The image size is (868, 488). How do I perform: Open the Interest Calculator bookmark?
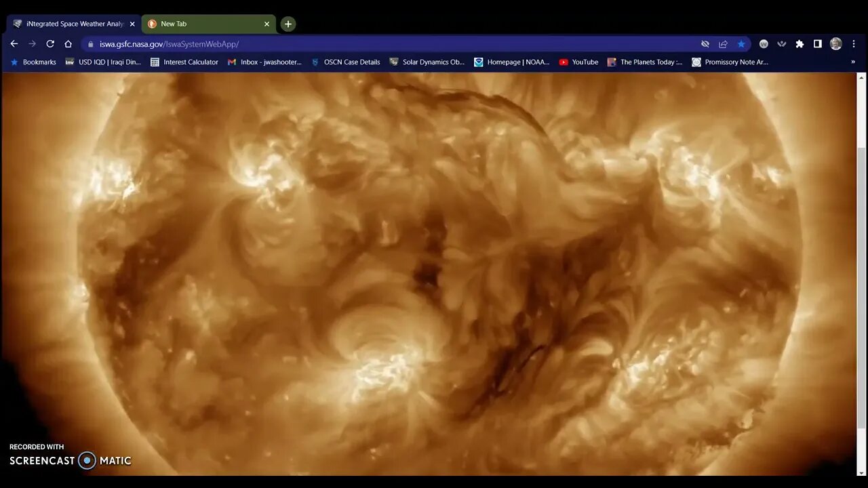click(x=184, y=62)
